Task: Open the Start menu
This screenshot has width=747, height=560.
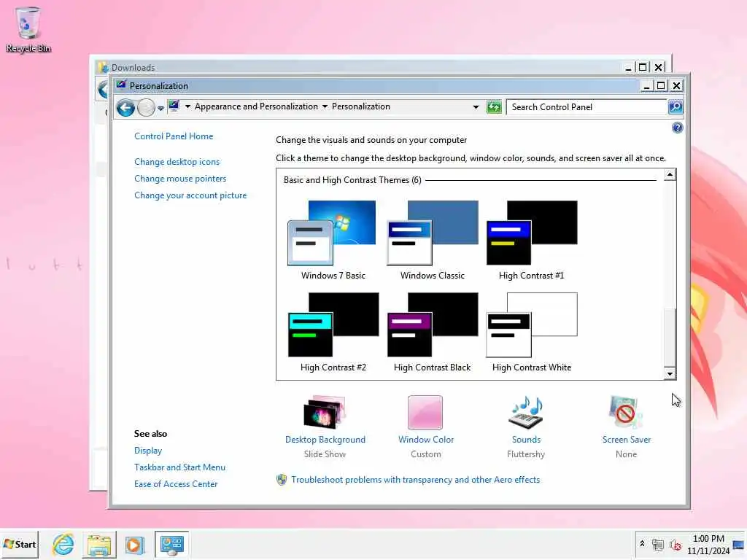Action: [x=19, y=544]
